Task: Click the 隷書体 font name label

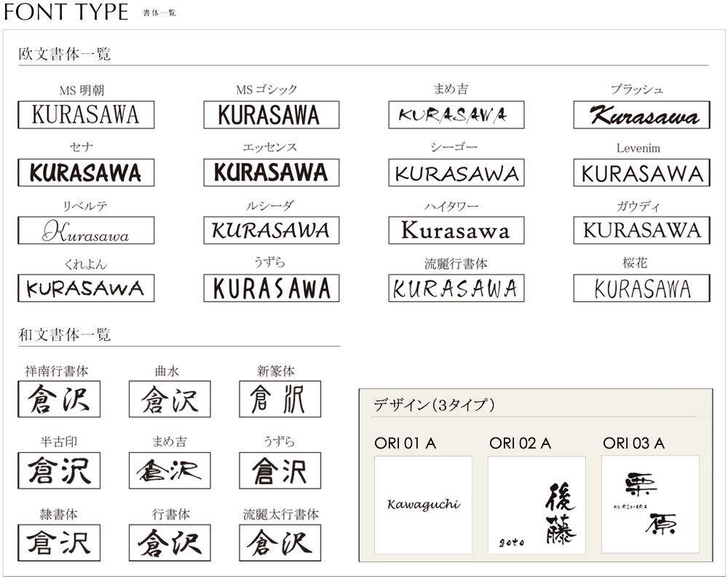Action: [x=58, y=514]
